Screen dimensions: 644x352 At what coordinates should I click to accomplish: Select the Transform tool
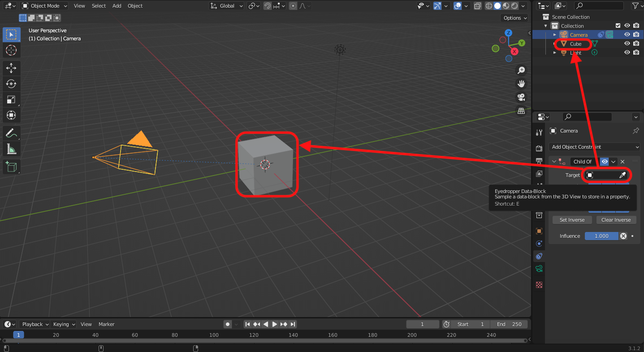coord(11,115)
